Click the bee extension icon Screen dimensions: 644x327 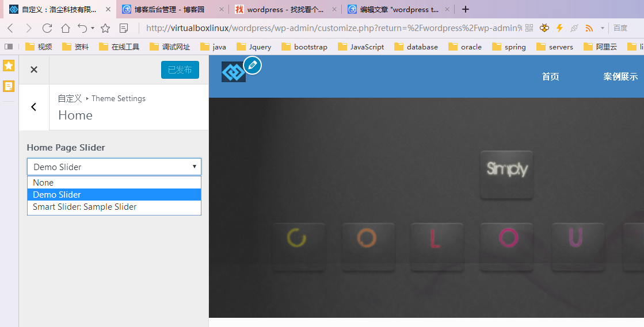click(544, 28)
